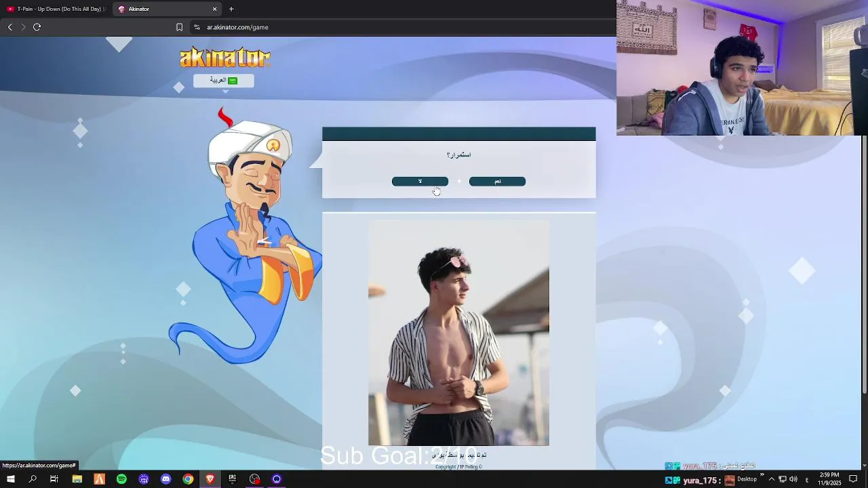Open Discord from the taskbar
Viewport: 868px width, 488px height.
pos(166,479)
